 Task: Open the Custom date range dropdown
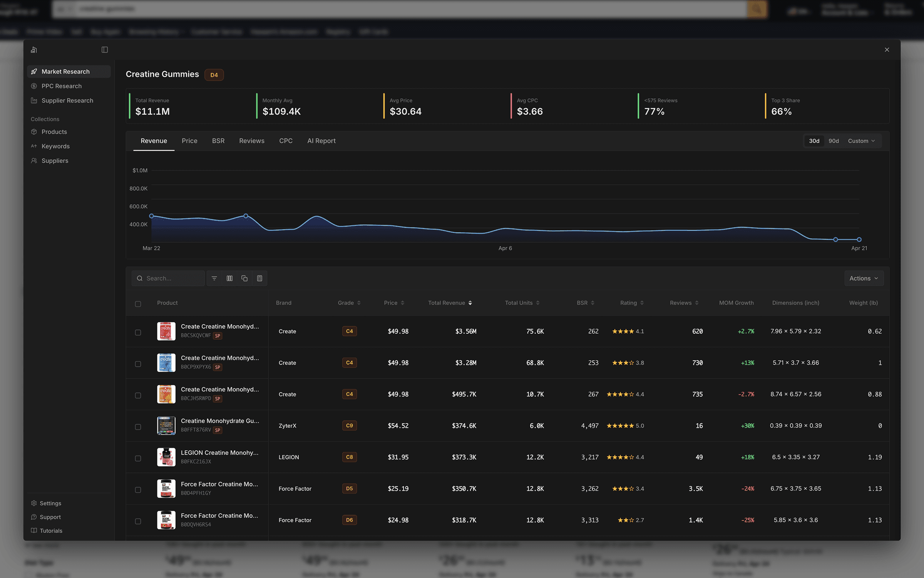point(861,141)
